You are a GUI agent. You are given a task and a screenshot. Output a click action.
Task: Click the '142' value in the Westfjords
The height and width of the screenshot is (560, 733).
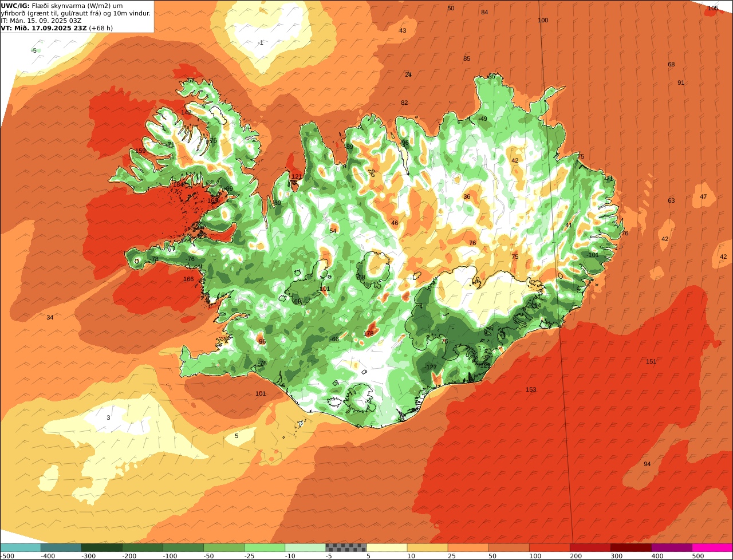(186, 112)
